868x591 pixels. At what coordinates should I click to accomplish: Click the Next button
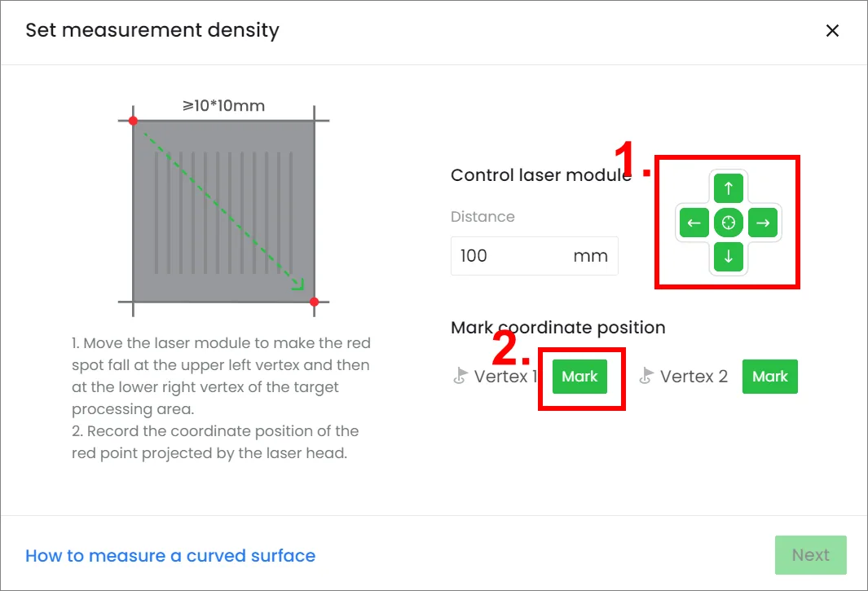coord(810,555)
